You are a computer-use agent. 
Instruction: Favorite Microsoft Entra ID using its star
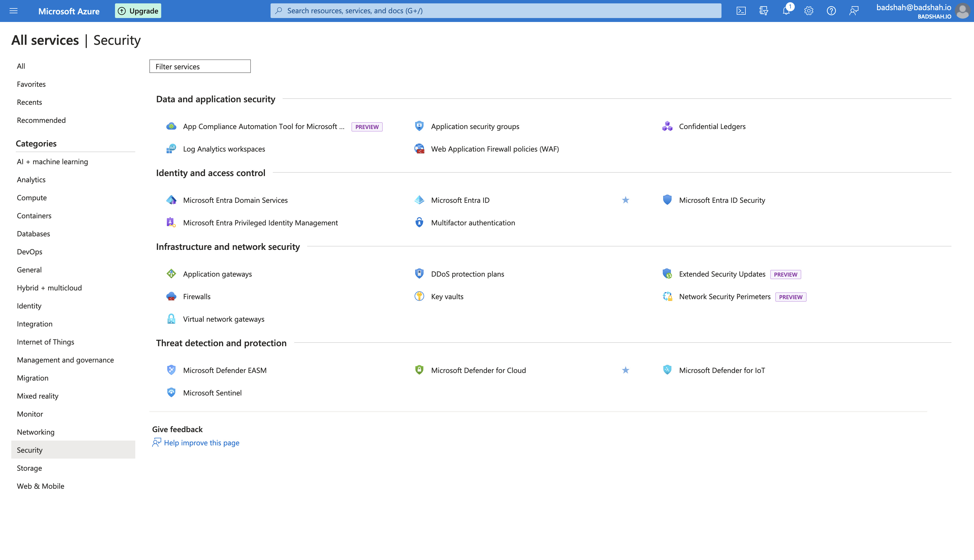(625, 200)
